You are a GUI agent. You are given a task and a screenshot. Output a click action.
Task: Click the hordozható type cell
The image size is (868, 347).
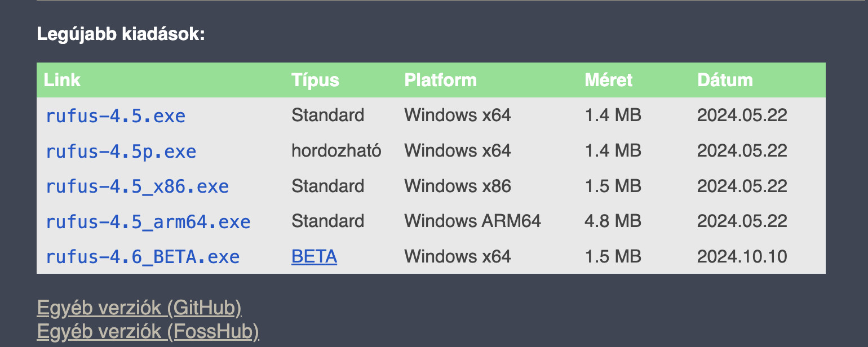pyautogui.click(x=336, y=150)
